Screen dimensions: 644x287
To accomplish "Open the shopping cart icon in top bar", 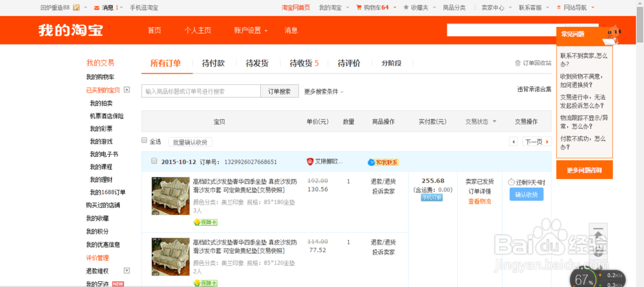I will coord(359,7).
